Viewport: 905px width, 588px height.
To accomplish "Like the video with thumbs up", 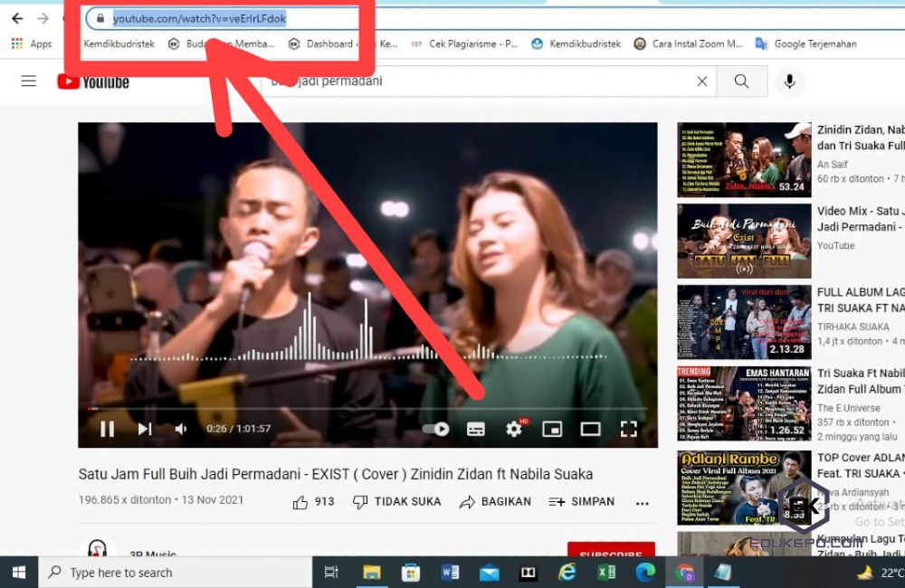I will click(x=300, y=500).
